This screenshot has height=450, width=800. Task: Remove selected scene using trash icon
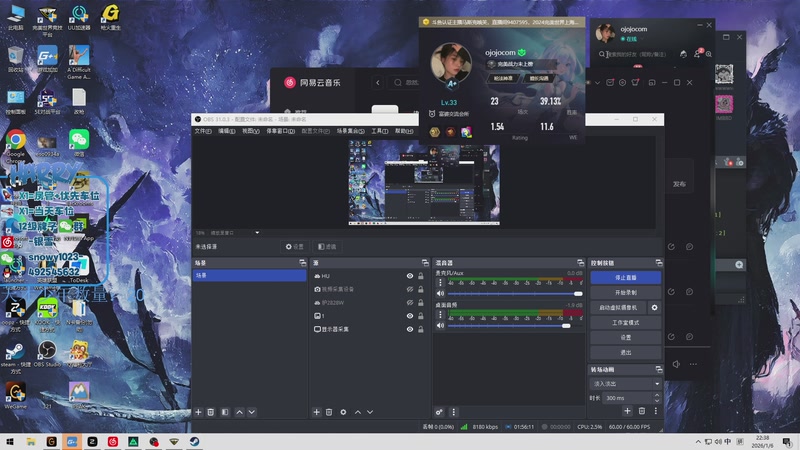[x=211, y=412]
